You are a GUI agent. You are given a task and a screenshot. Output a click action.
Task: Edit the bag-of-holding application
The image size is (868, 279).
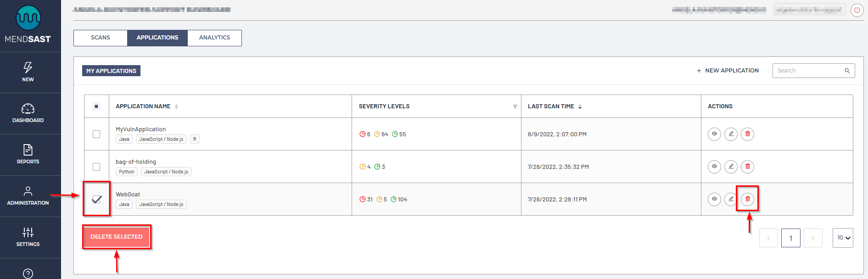coord(731,167)
